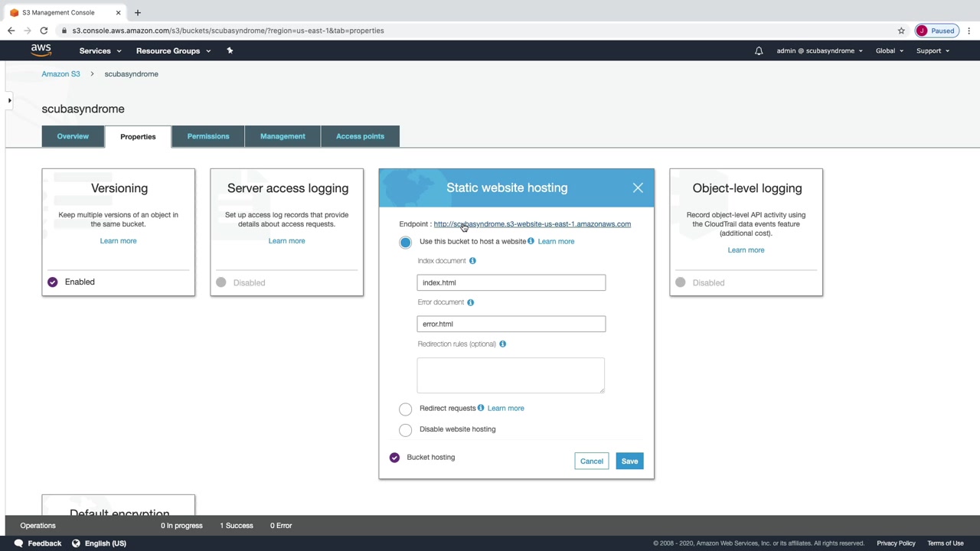Select Redirect requests radio option
The height and width of the screenshot is (551, 980).
click(x=405, y=409)
